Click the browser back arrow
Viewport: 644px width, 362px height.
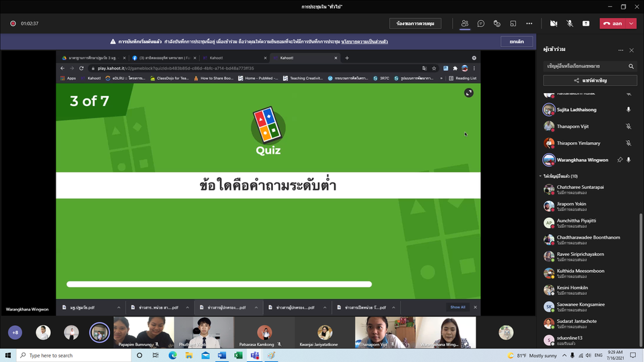pyautogui.click(x=62, y=68)
